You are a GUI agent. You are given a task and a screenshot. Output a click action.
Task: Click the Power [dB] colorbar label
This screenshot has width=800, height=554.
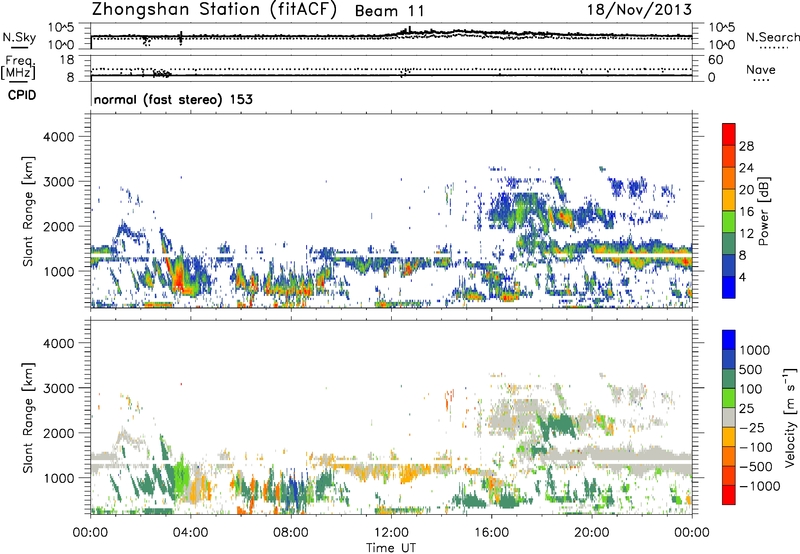tap(764, 211)
